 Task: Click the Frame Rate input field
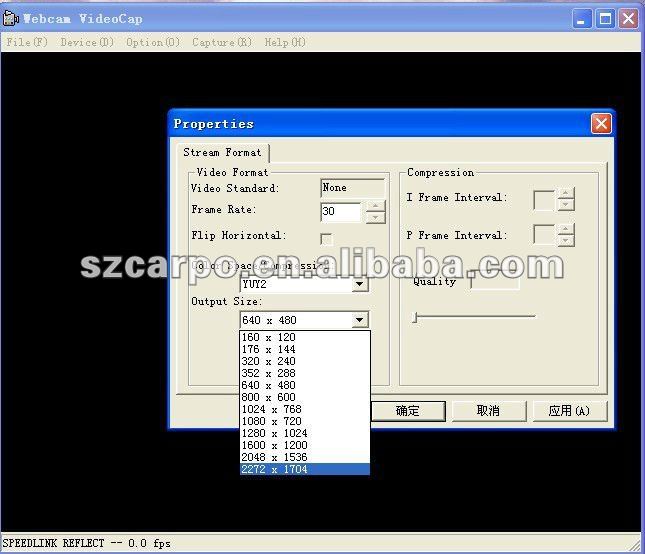[341, 212]
